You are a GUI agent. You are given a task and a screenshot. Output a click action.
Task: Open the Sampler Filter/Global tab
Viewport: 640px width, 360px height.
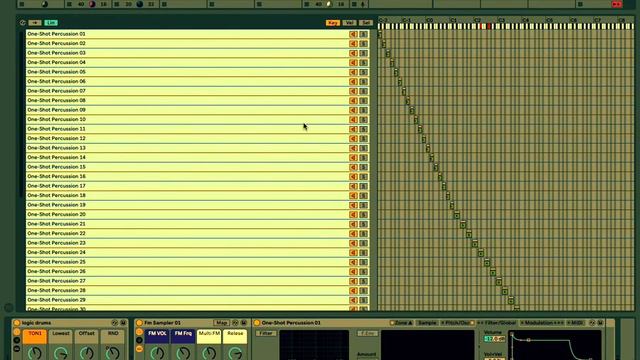[x=498, y=323]
